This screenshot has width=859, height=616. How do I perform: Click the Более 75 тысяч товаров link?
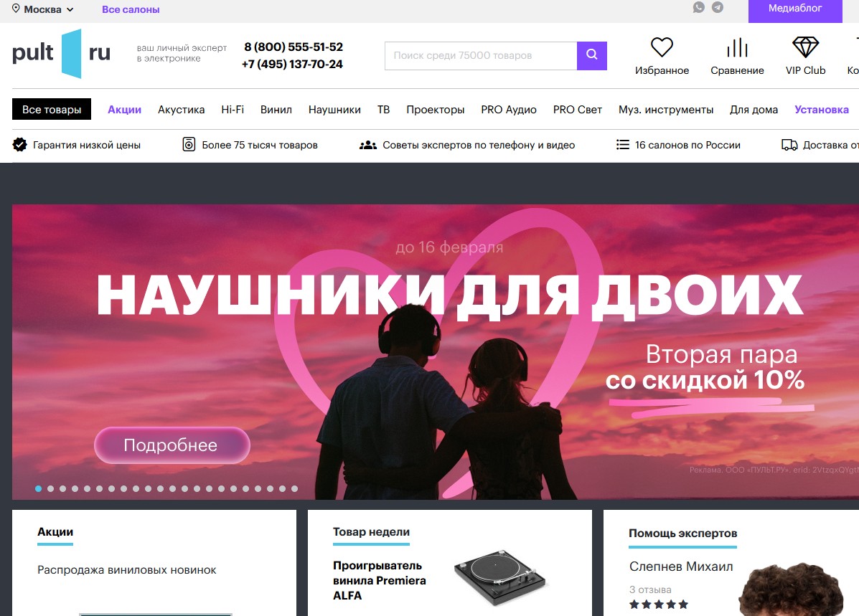point(260,145)
